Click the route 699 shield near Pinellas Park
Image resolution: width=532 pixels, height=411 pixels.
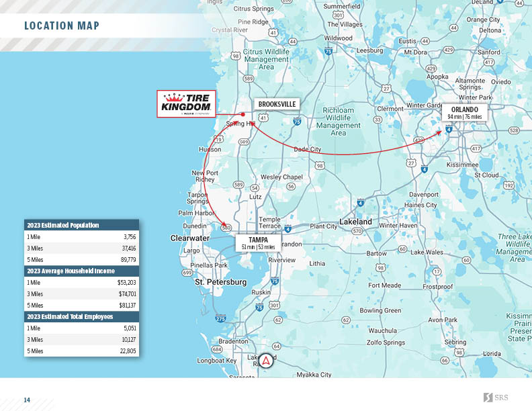[187, 273]
